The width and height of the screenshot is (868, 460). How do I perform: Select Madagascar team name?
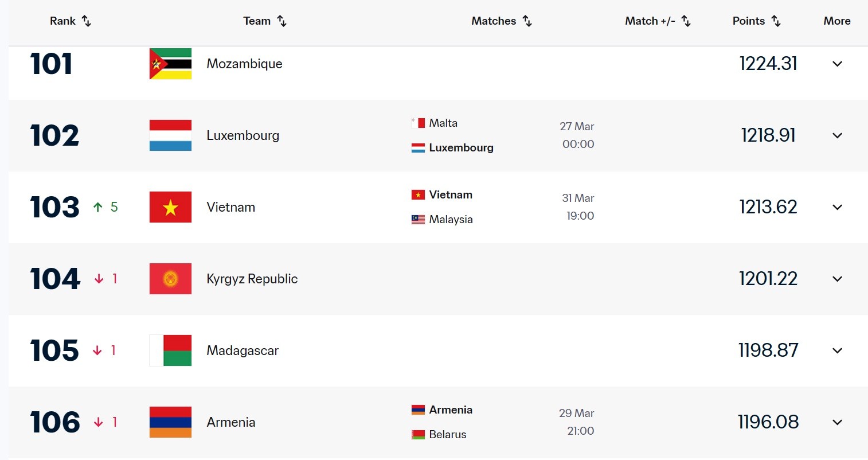click(243, 350)
